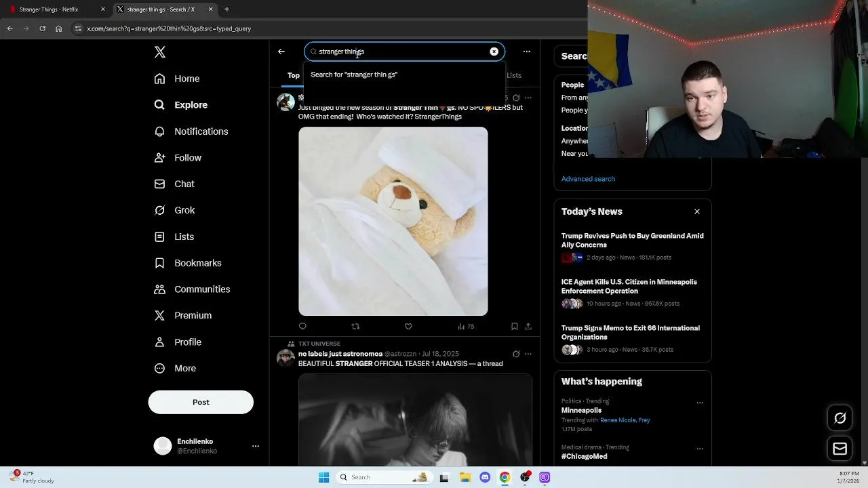
Task: Open Lists in the sidebar
Action: tap(174, 237)
